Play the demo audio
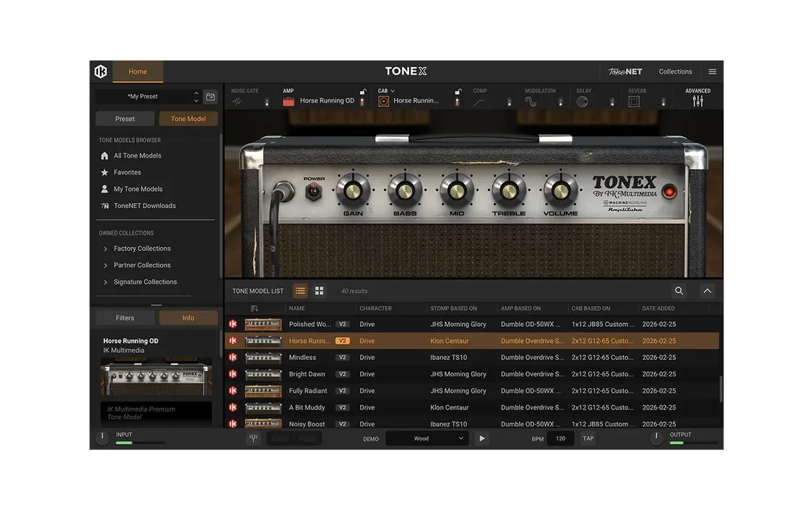This screenshot has width=812, height=509. (x=482, y=439)
